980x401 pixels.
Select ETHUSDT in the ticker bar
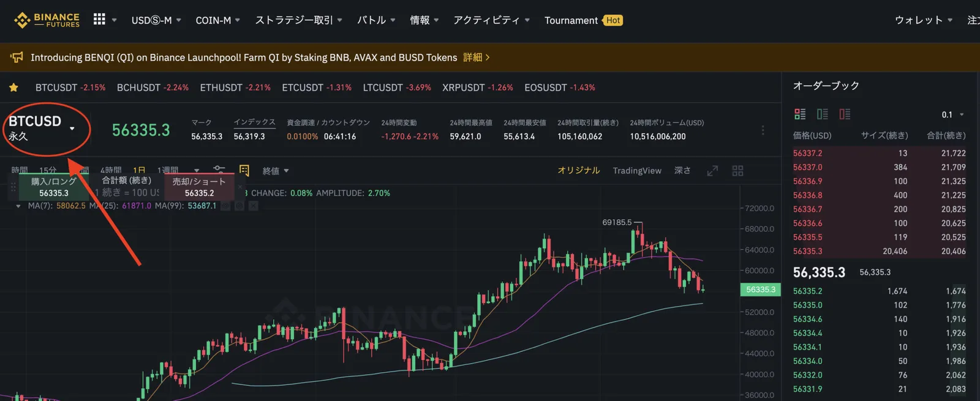(x=235, y=88)
